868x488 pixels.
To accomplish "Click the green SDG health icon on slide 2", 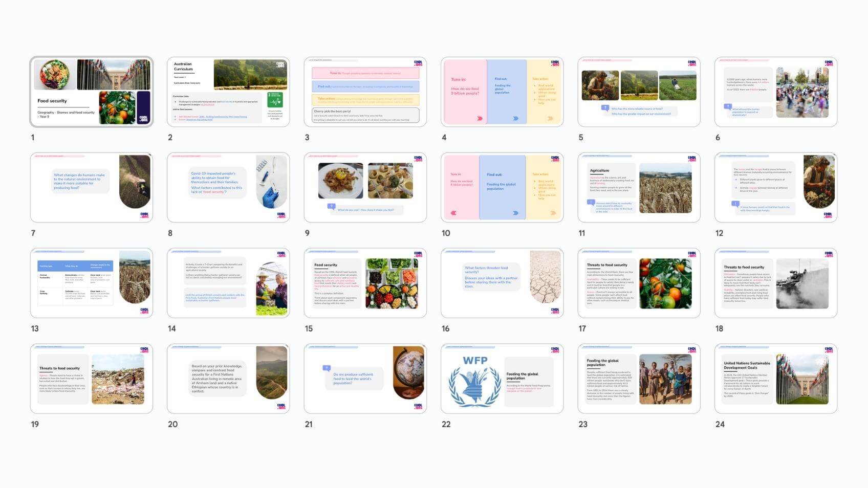I will 275,100.
